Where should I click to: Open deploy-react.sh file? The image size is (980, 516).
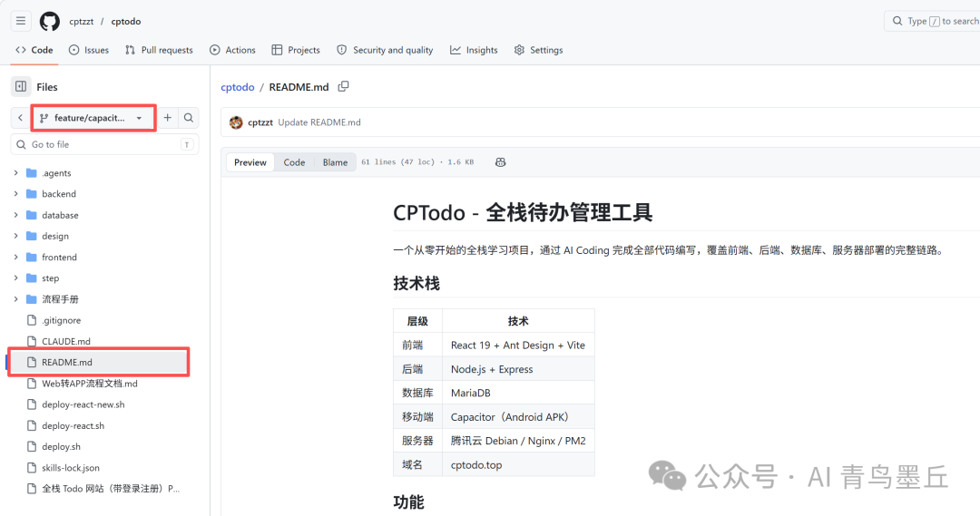coord(73,426)
